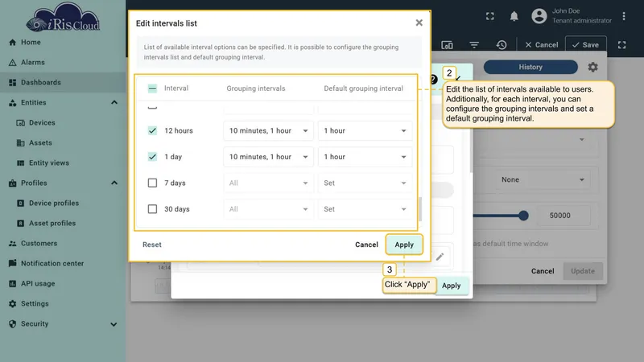Uncheck the 1 day interval
The height and width of the screenshot is (362, 644).
pyautogui.click(x=152, y=157)
